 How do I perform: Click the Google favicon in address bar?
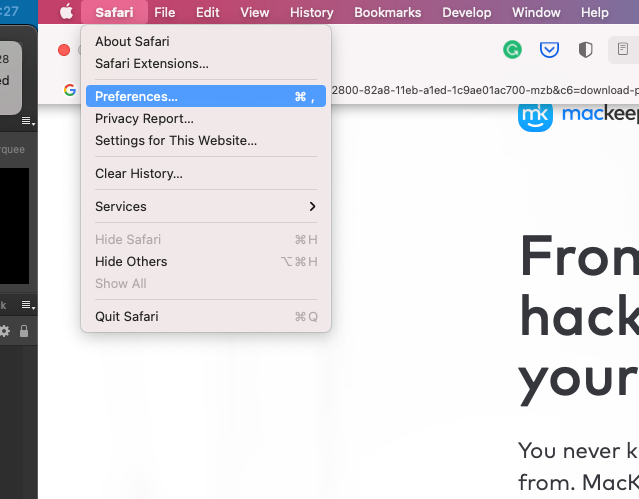coord(70,90)
